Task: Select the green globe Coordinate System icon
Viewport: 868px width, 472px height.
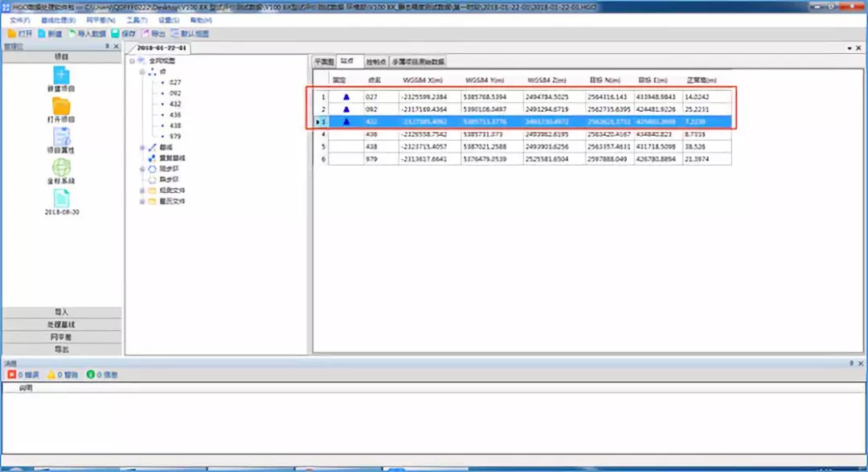Action: [x=61, y=168]
